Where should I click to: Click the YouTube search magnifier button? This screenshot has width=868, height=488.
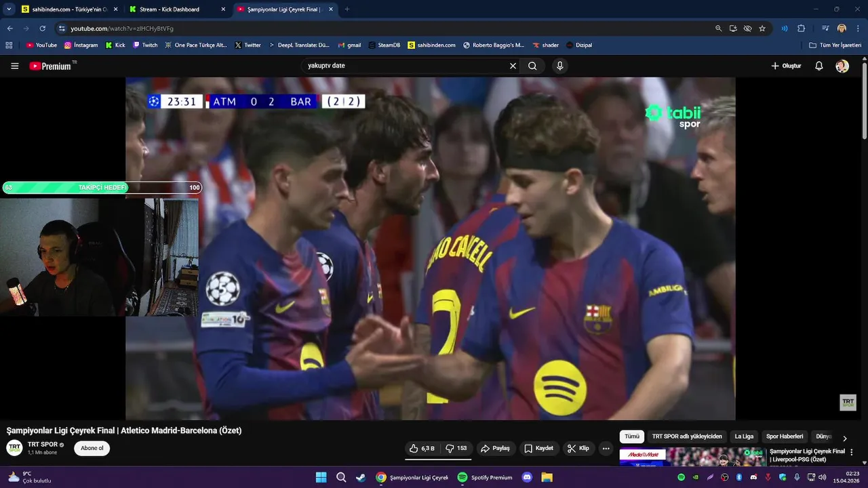(x=532, y=66)
